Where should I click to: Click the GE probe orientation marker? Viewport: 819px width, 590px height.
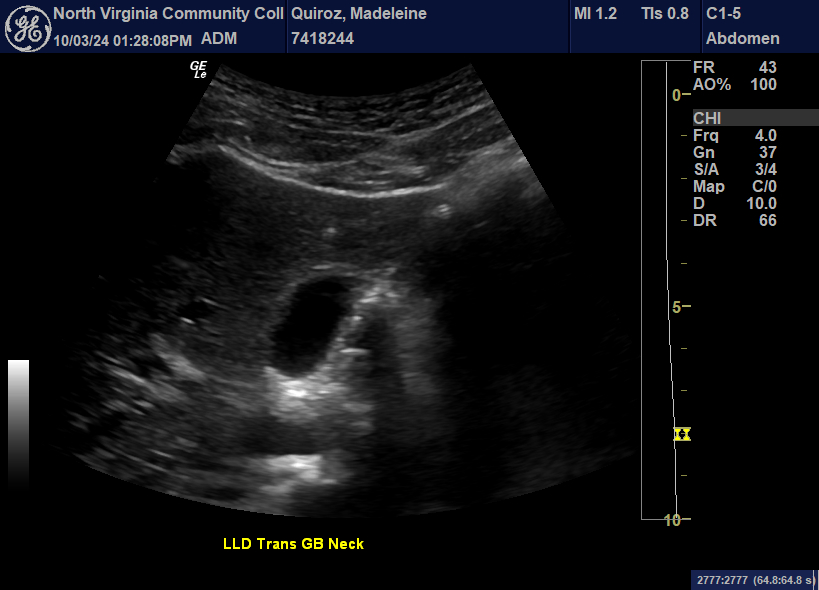click(x=198, y=69)
